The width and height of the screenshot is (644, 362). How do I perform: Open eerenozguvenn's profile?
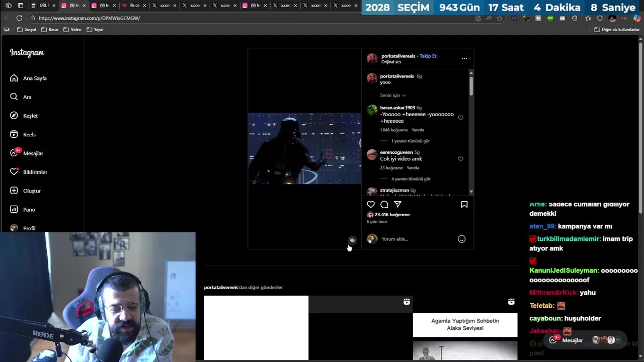click(x=396, y=152)
